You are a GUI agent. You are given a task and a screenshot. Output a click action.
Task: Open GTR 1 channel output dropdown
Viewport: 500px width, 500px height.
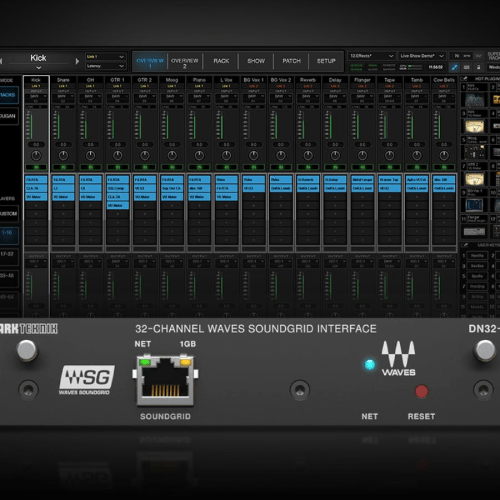tap(117, 263)
